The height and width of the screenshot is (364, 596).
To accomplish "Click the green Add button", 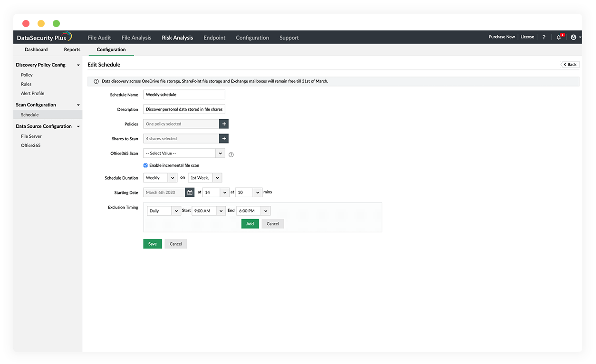I will [250, 223].
